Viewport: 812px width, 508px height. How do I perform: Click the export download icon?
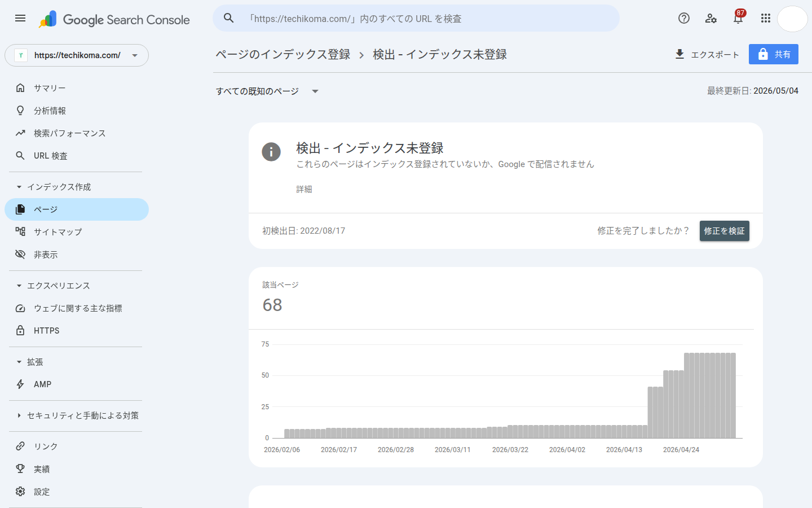point(679,54)
